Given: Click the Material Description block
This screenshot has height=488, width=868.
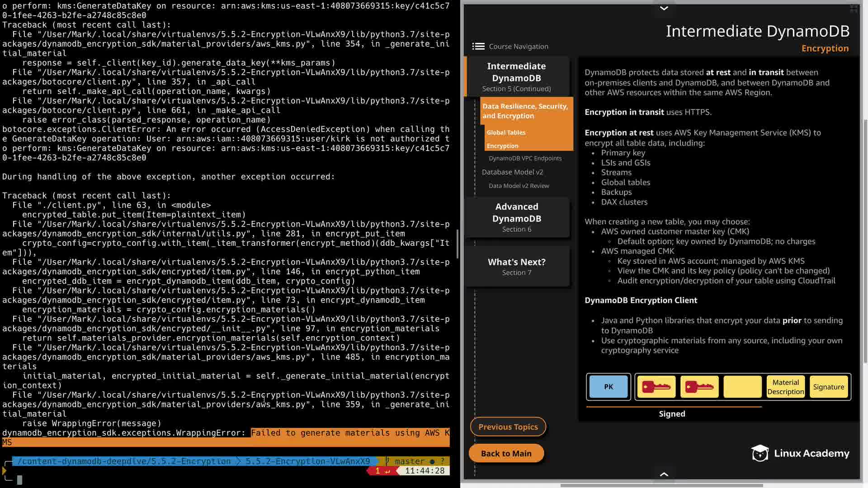Looking at the screenshot, I should click(x=785, y=387).
